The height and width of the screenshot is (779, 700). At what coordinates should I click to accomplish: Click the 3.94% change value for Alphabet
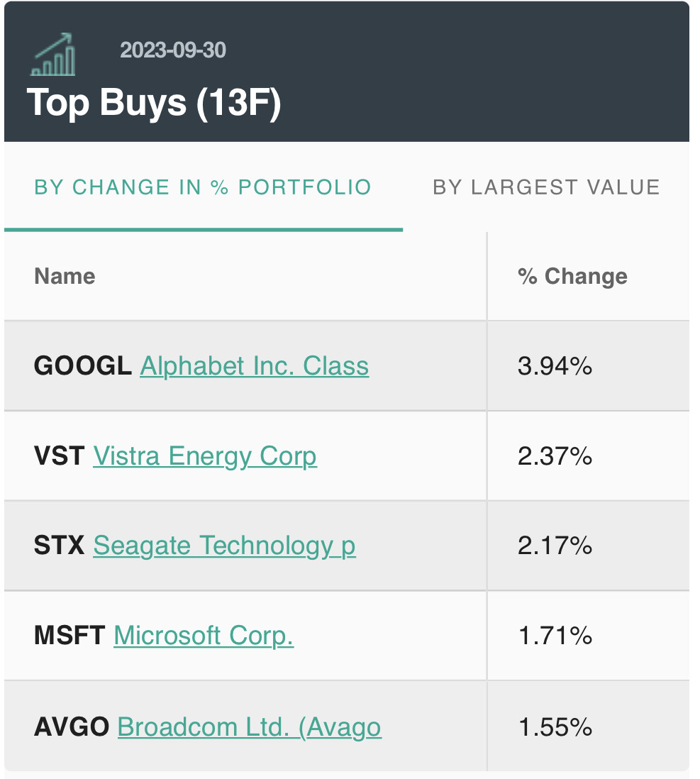coord(555,366)
